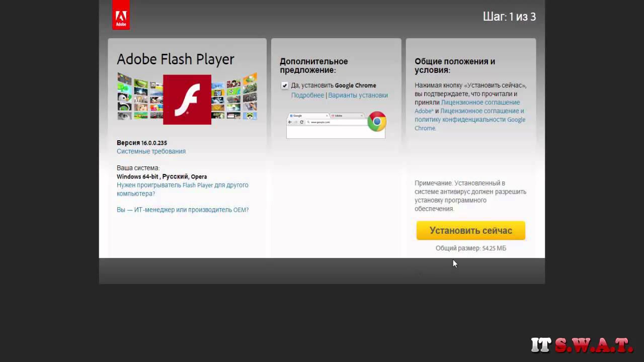Viewport: 644px width, 362px height.
Task: Click the Google Chrome logo icon
Action: [x=377, y=122]
